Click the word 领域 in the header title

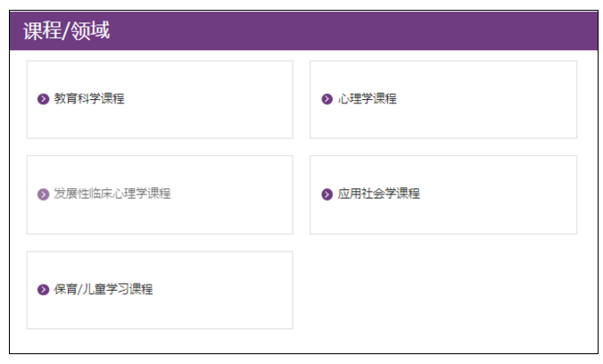point(90,30)
